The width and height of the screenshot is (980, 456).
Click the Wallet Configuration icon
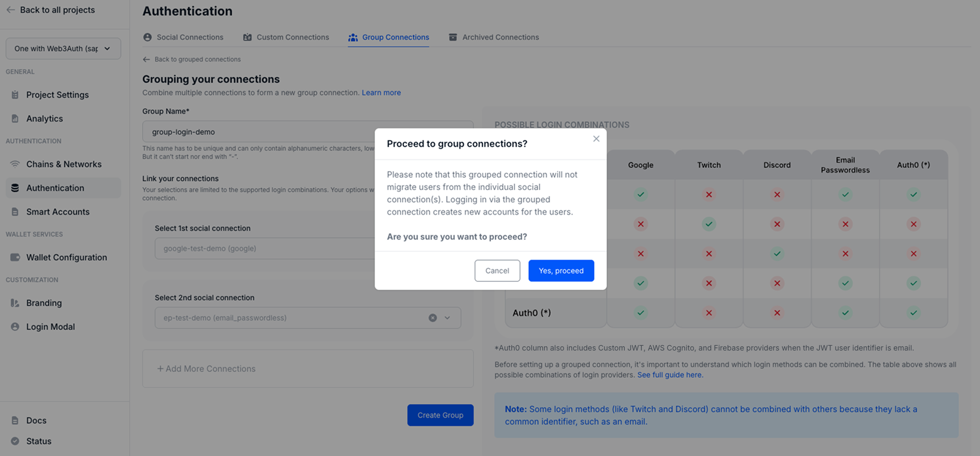[x=15, y=257]
